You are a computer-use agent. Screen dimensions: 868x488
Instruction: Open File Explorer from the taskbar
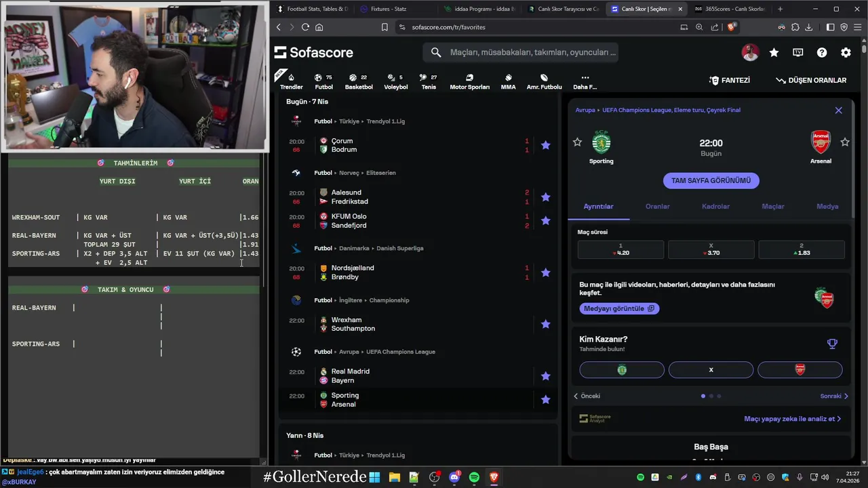(394, 477)
